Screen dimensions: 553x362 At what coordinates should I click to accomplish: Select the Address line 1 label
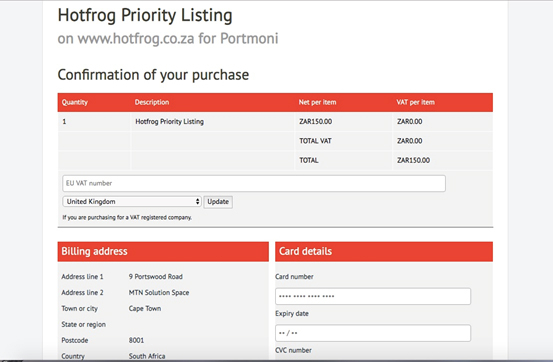82,277
